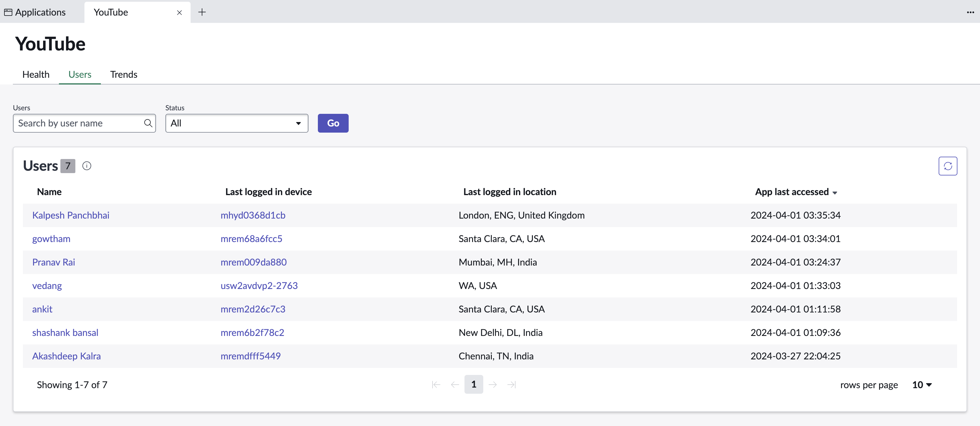Image resolution: width=980 pixels, height=426 pixels.
Task: Close the YouTube tab
Action: point(179,13)
